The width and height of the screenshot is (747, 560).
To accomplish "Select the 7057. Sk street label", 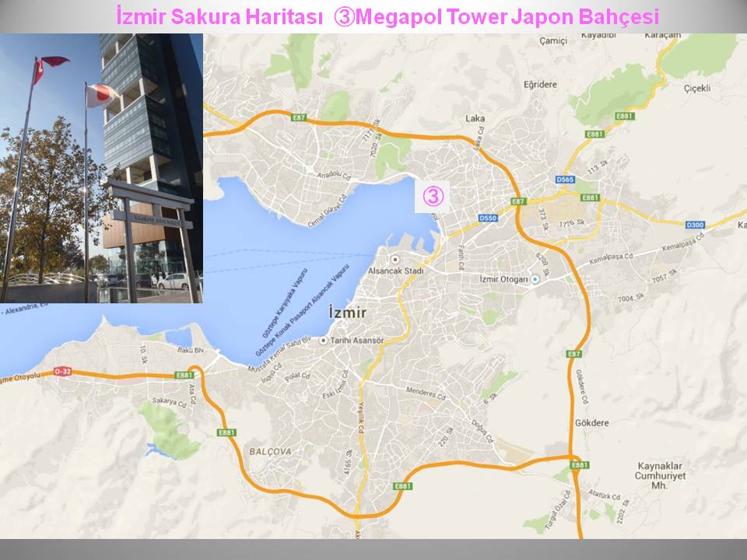I will tap(664, 275).
